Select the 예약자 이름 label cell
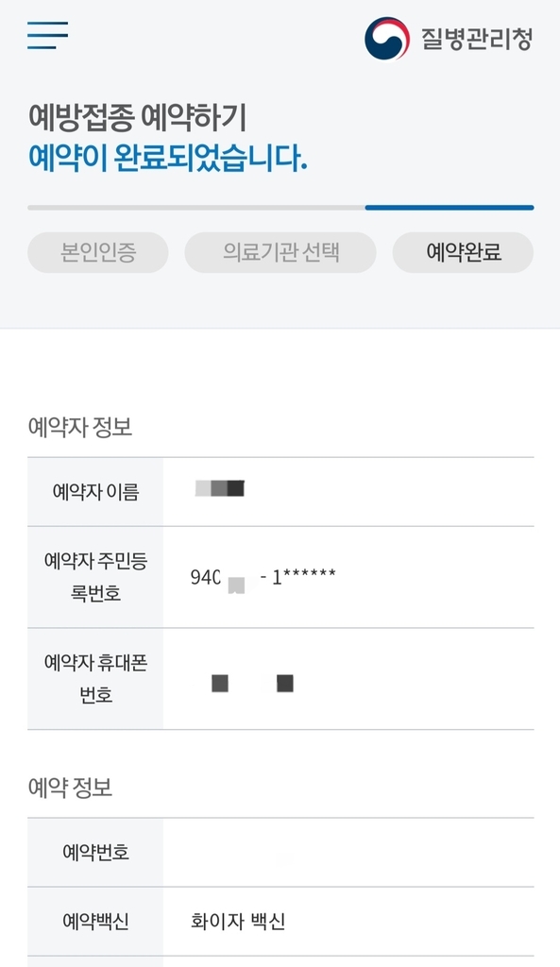The height and width of the screenshot is (967, 560). click(95, 491)
